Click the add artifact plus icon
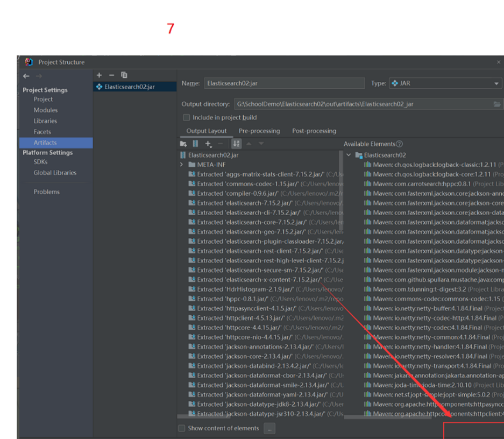The width and height of the screenshot is (504, 439). click(99, 75)
